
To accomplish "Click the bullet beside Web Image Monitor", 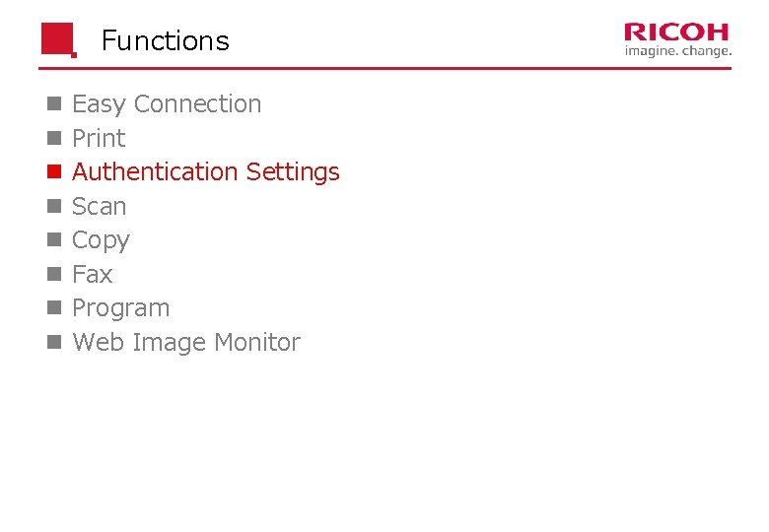I will [x=54, y=342].
